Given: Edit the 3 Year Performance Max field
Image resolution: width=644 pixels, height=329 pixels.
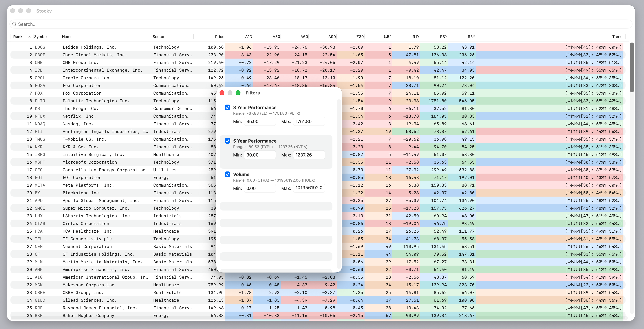Looking at the screenshot, I should coord(309,121).
